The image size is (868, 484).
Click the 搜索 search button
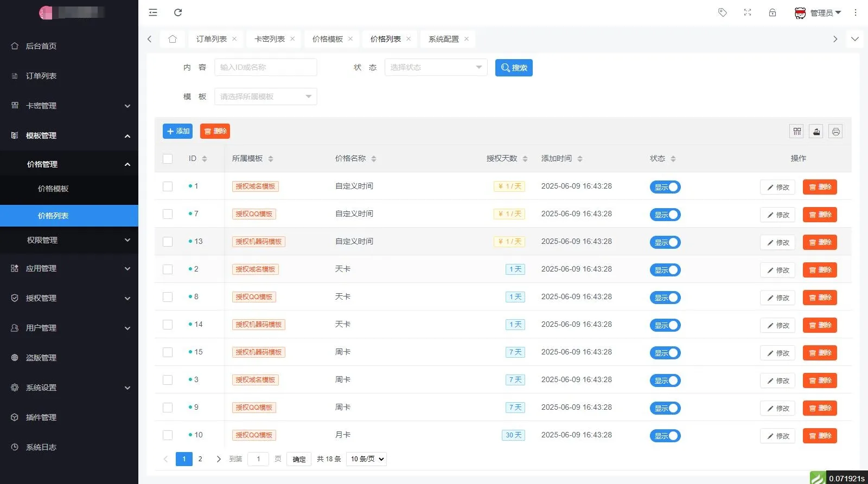514,68
